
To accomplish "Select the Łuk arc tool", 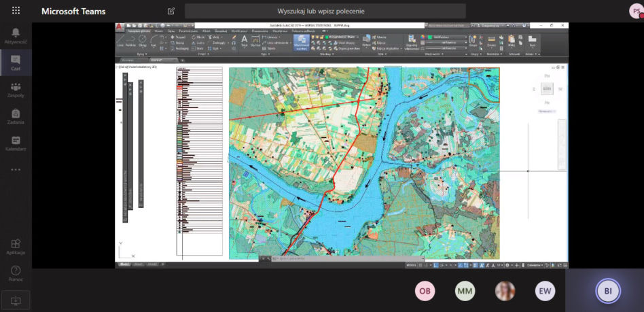I will pos(154,40).
